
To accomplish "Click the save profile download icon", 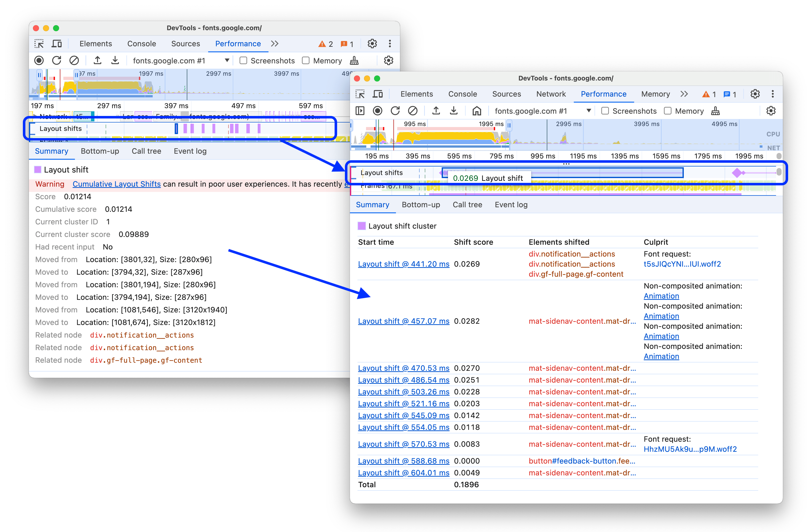I will tap(454, 111).
